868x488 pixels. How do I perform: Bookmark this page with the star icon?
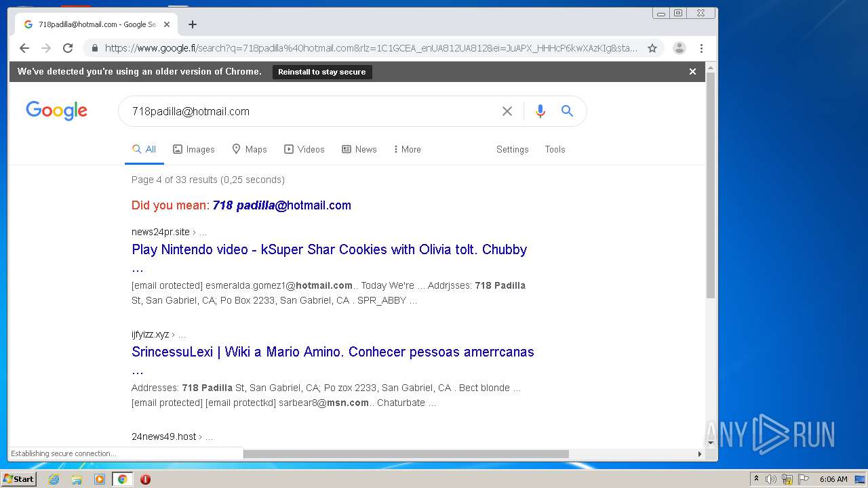652,48
